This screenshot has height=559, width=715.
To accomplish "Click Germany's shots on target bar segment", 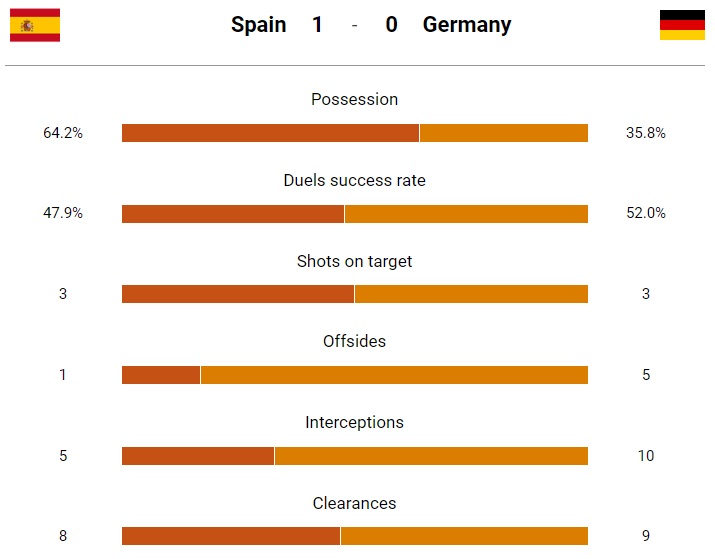I will (471, 294).
